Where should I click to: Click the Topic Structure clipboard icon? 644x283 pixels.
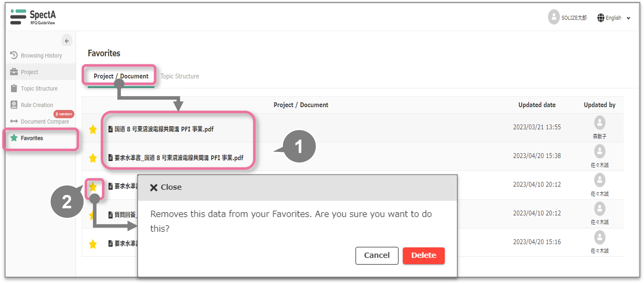pyautogui.click(x=14, y=88)
